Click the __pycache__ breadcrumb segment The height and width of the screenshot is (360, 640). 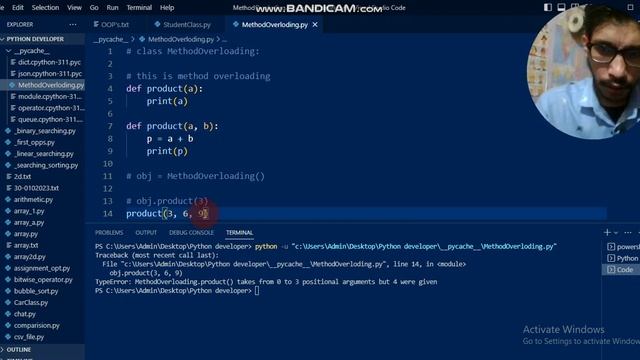(110, 39)
